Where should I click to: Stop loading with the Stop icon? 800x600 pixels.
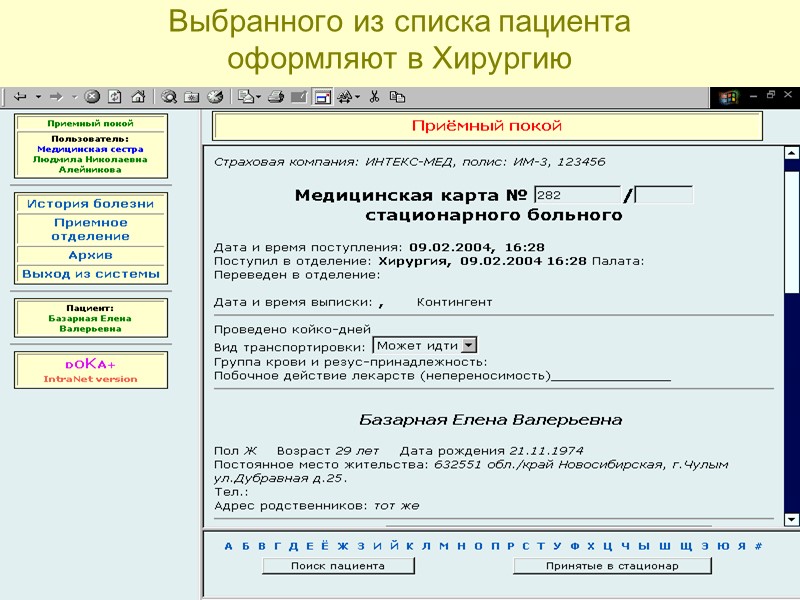(92, 96)
